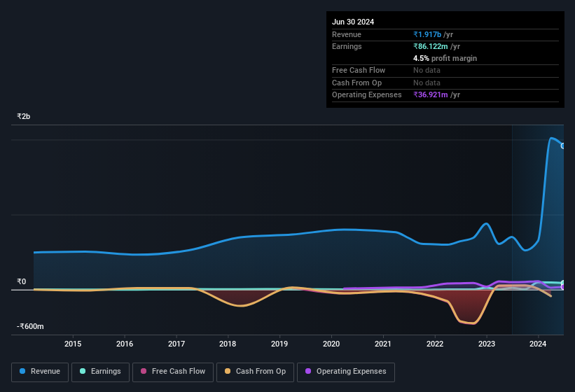575x392 pixels.
Task: Click the ₹36.921m operating expenses value
Action: click(x=430, y=94)
